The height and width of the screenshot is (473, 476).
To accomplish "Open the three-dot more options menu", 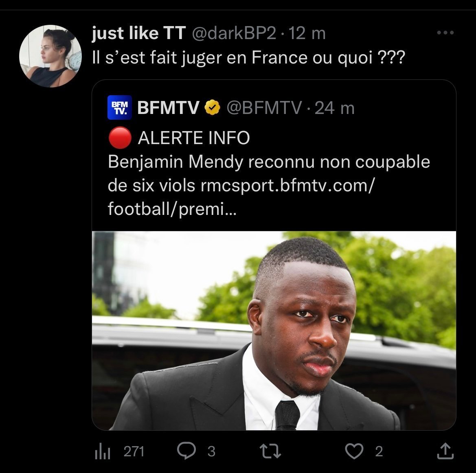I will click(445, 33).
